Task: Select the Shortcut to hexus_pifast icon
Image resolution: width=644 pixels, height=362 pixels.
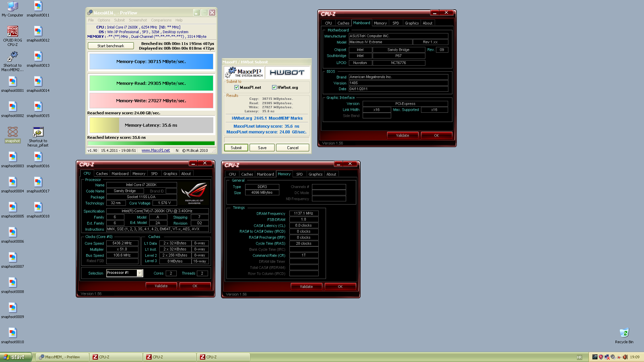Action: click(x=38, y=137)
